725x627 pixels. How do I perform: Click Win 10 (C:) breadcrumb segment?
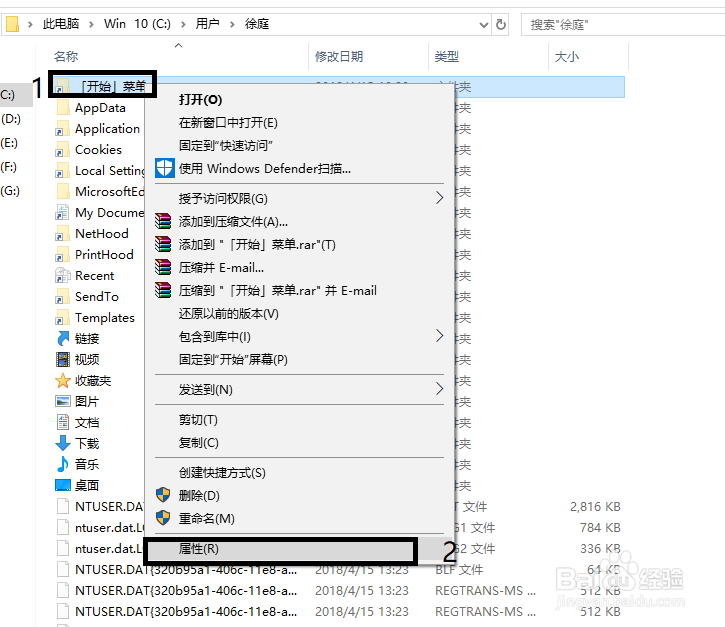(137, 24)
